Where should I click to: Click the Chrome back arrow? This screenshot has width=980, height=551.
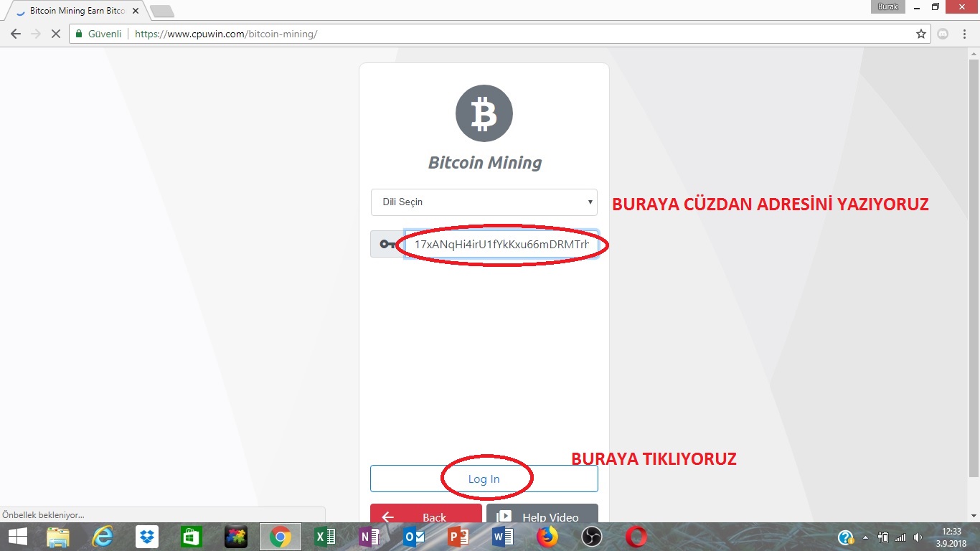15,34
